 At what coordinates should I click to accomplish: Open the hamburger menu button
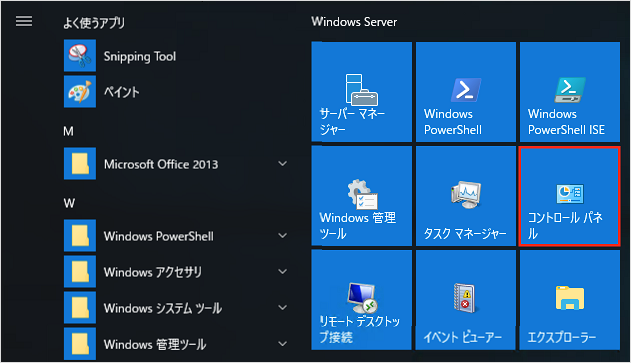pyautogui.click(x=24, y=21)
